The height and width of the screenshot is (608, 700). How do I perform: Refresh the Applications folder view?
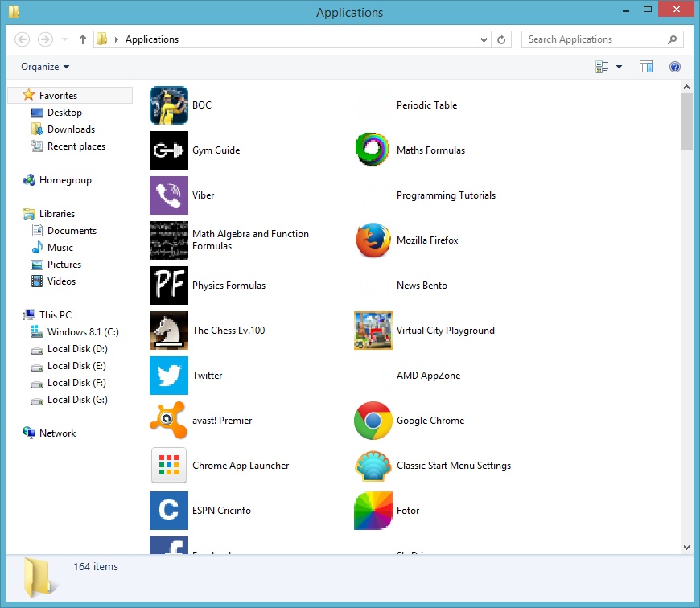tap(501, 39)
